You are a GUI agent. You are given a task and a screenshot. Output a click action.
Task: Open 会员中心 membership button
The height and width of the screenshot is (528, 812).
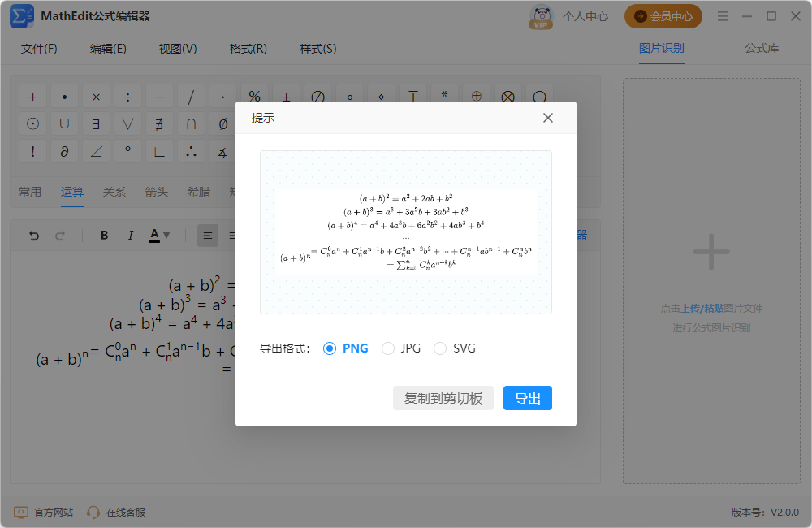point(663,16)
